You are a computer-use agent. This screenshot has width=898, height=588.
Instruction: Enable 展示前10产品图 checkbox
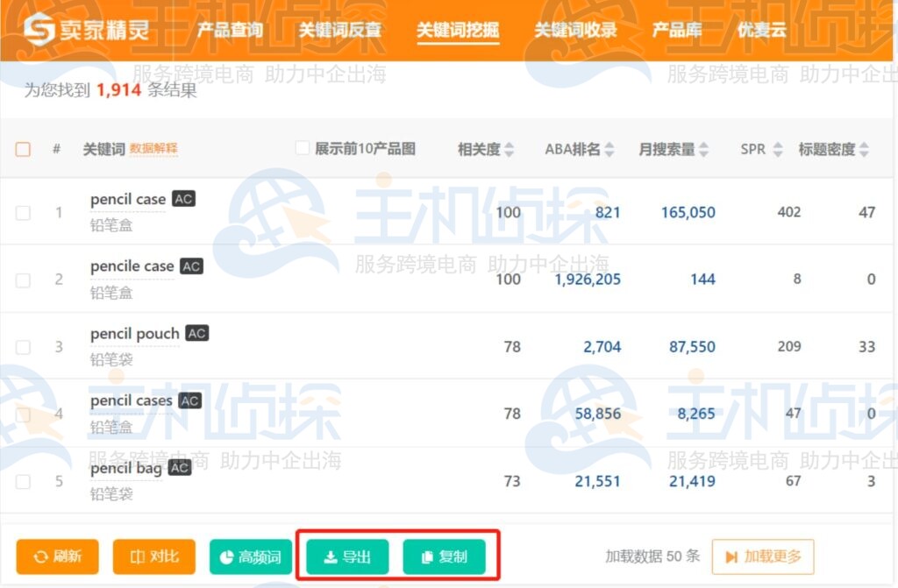click(x=303, y=148)
